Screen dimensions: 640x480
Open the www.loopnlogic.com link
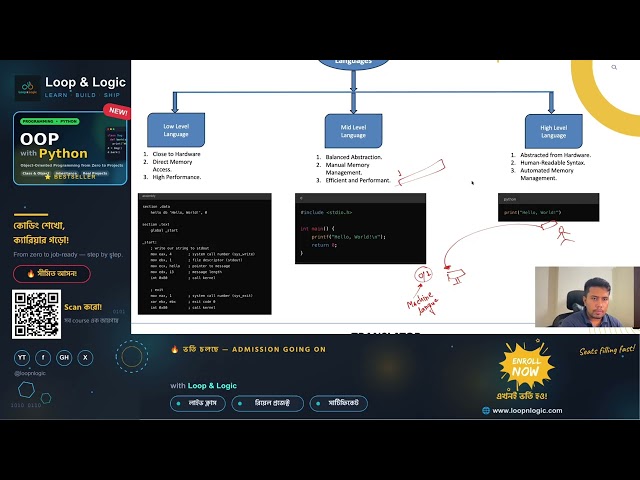527,411
